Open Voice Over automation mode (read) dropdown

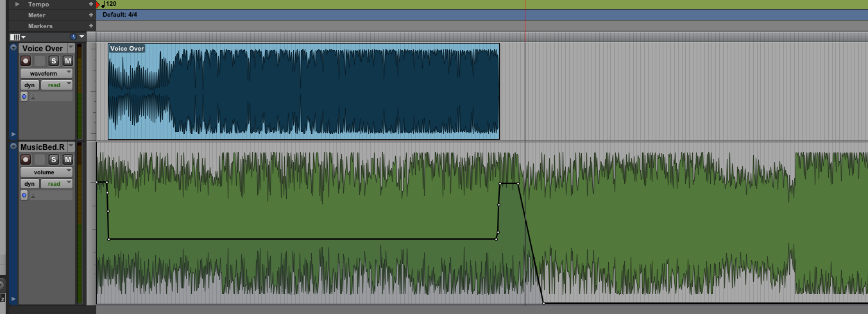coord(56,85)
